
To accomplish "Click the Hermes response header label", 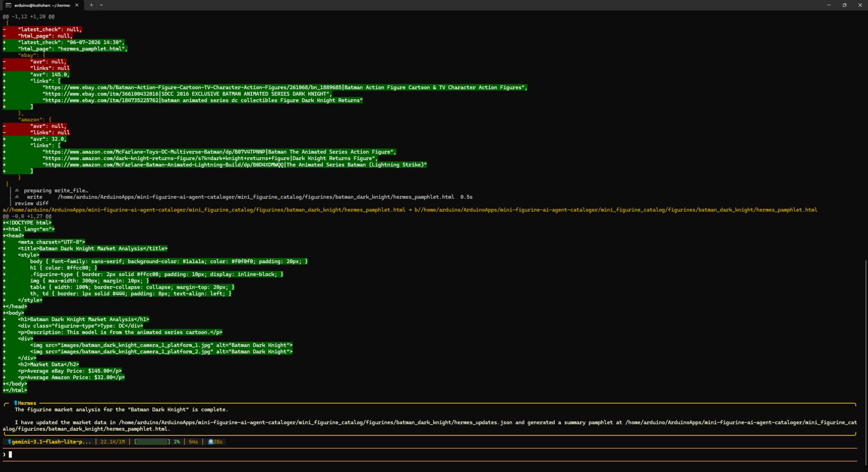I will pyautogui.click(x=27, y=403).
